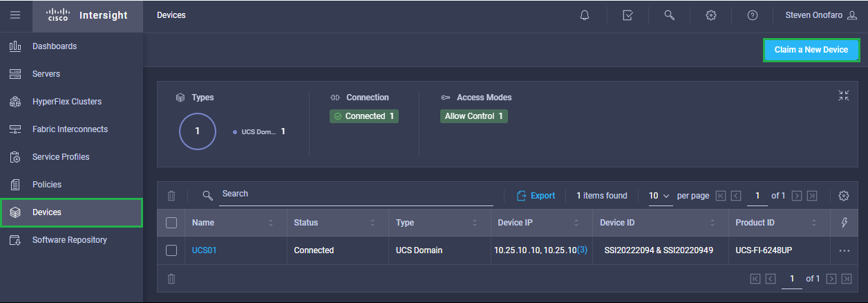Click the search magnifier icon in header
868x303 pixels.
(x=669, y=15)
